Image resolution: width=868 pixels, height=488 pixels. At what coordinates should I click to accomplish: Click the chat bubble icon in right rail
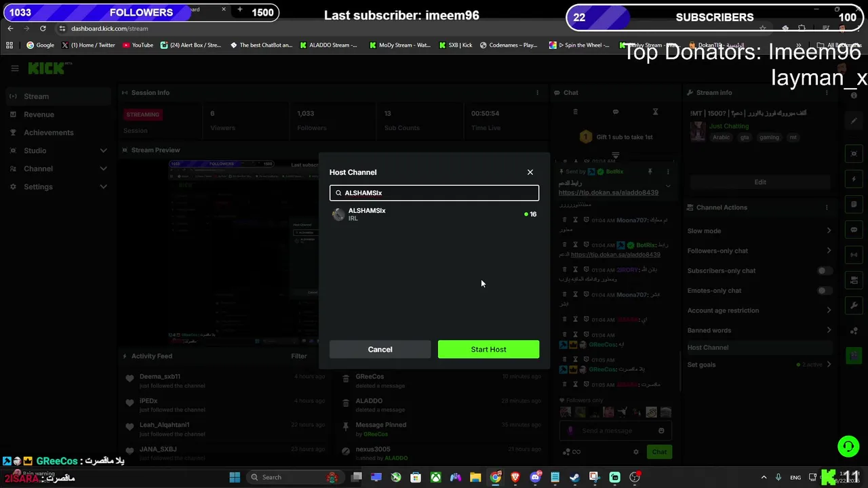click(x=854, y=230)
